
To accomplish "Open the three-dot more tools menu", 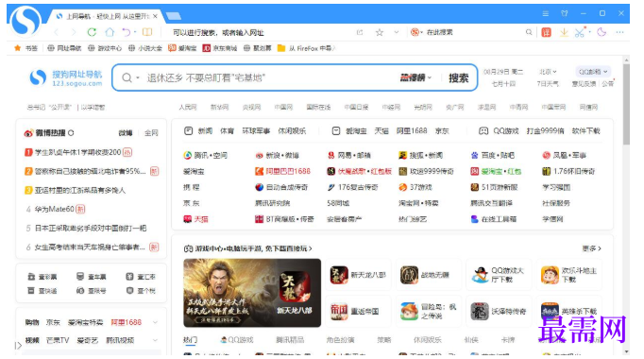I will 619,32.
